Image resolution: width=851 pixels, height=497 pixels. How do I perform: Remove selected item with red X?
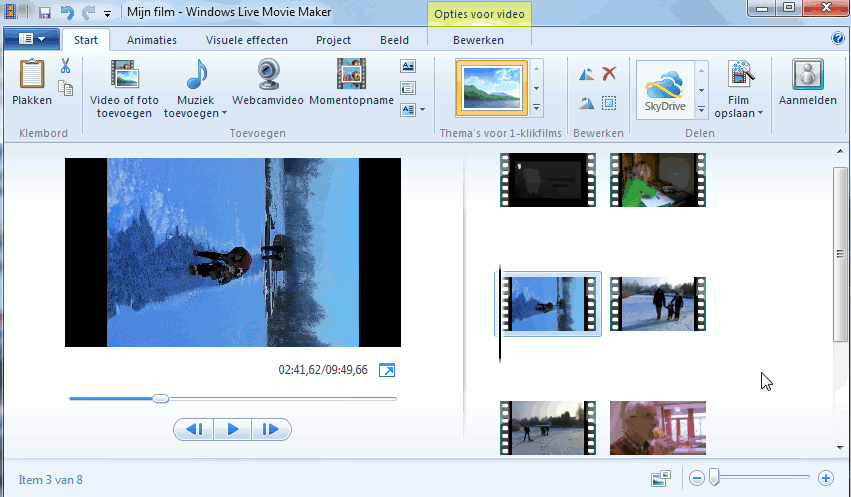click(x=609, y=73)
